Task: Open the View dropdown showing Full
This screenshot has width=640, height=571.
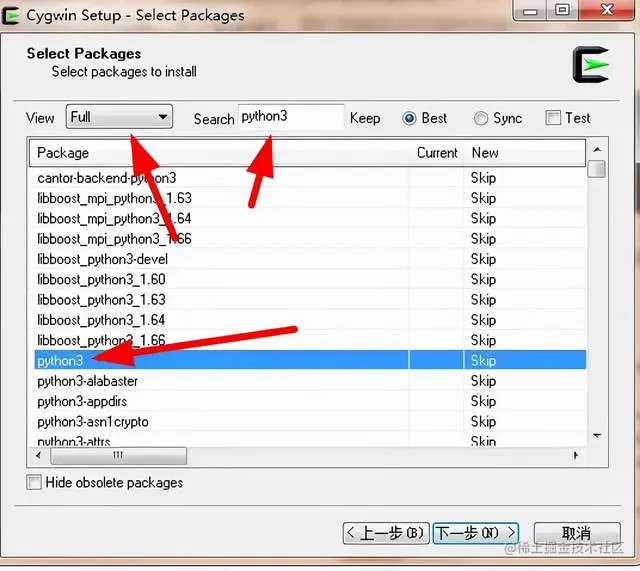Action: click(119, 117)
